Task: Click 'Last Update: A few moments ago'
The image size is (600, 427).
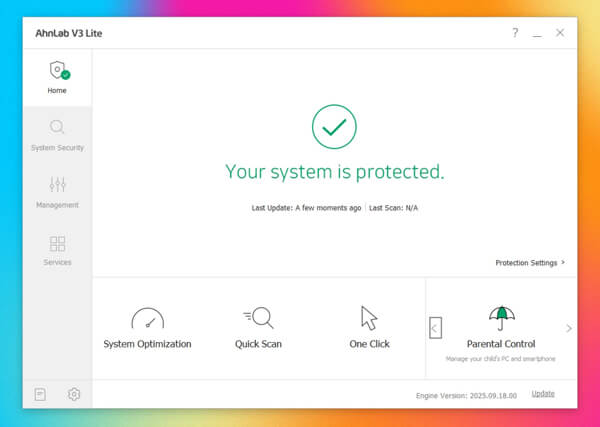Action: click(x=306, y=208)
